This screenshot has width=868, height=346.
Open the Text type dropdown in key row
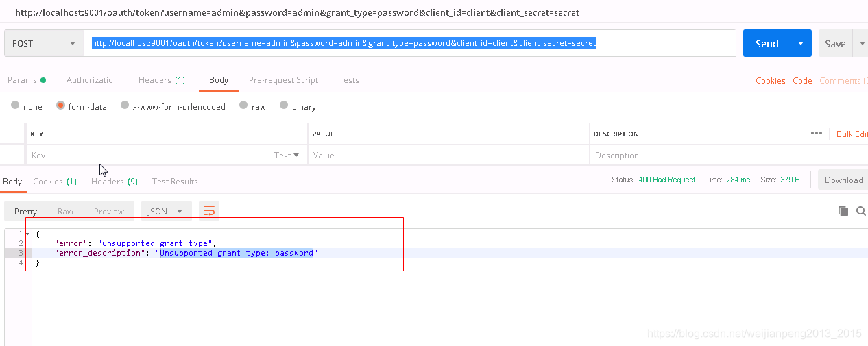[287, 156]
